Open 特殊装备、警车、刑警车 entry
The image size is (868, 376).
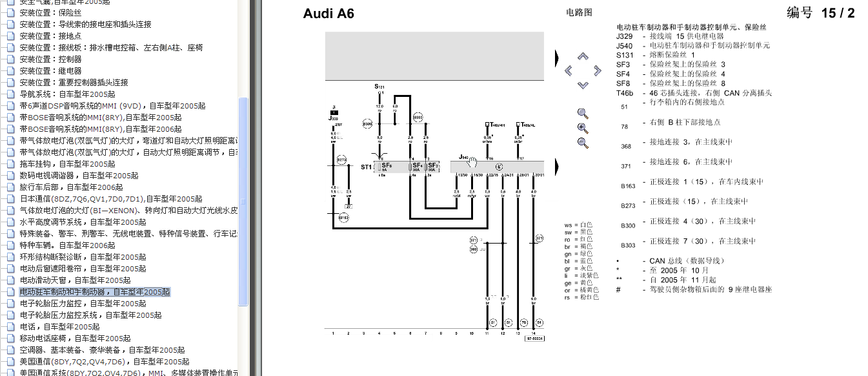128,233
